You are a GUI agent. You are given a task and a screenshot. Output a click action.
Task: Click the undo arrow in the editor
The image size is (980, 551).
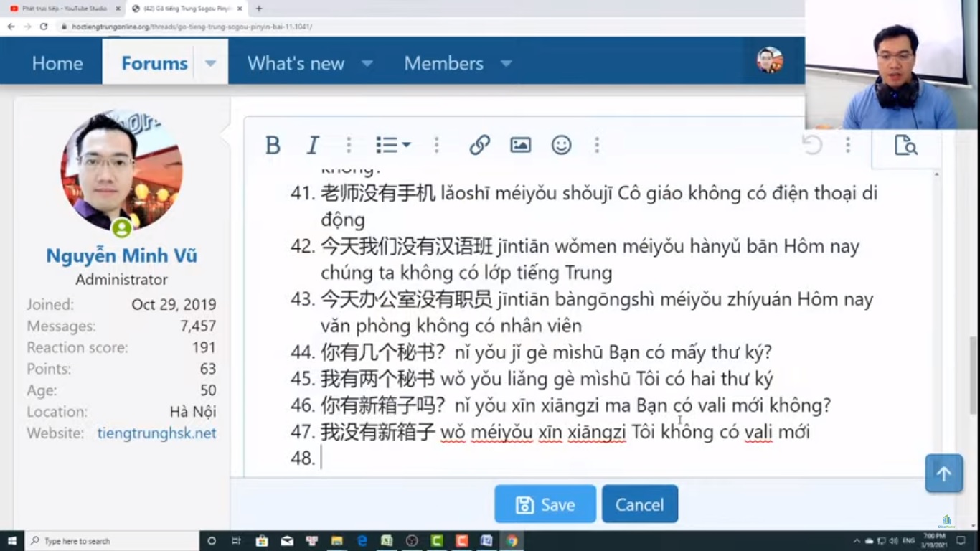pos(812,145)
